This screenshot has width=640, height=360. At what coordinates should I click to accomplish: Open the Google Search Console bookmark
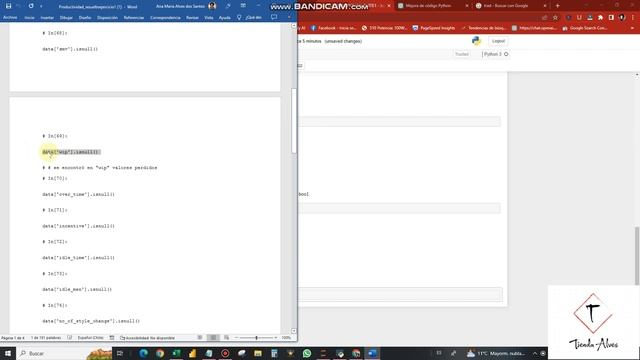click(584, 28)
